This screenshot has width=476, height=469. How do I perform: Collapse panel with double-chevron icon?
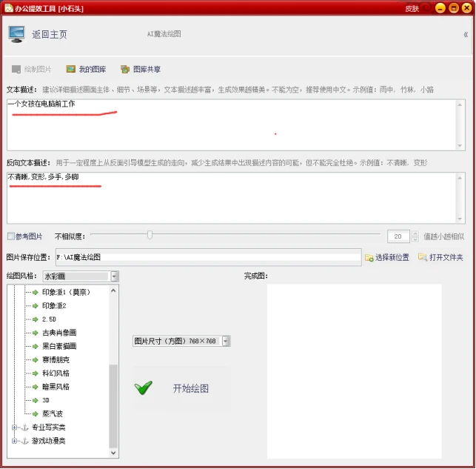466,35
